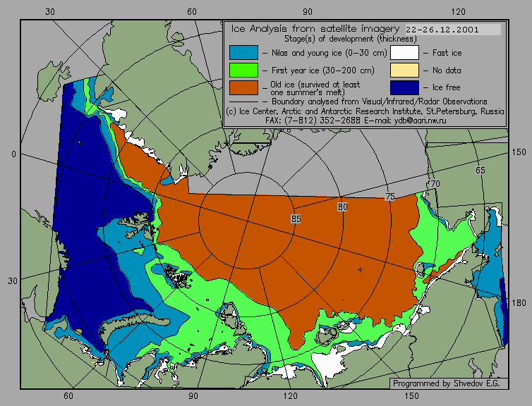Click the top longitude label 90
Screen dimensions: 532x406
tap(308, 11)
